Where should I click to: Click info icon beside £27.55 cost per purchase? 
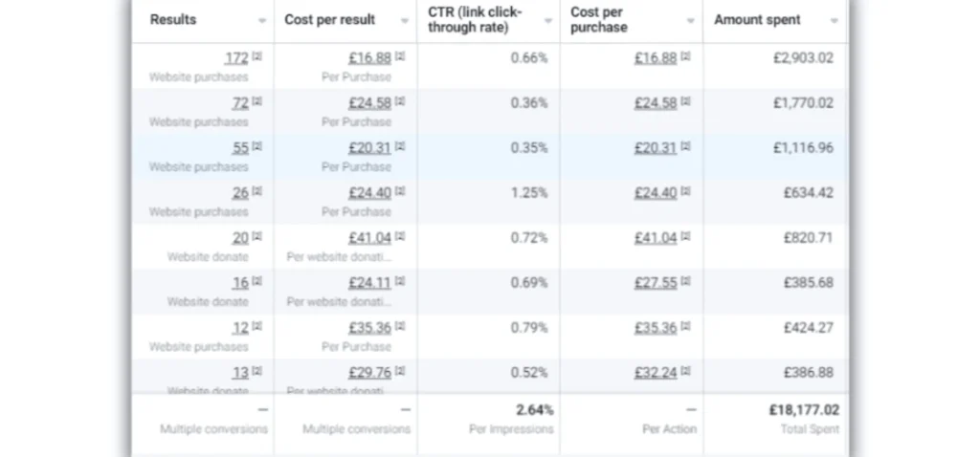(x=685, y=282)
